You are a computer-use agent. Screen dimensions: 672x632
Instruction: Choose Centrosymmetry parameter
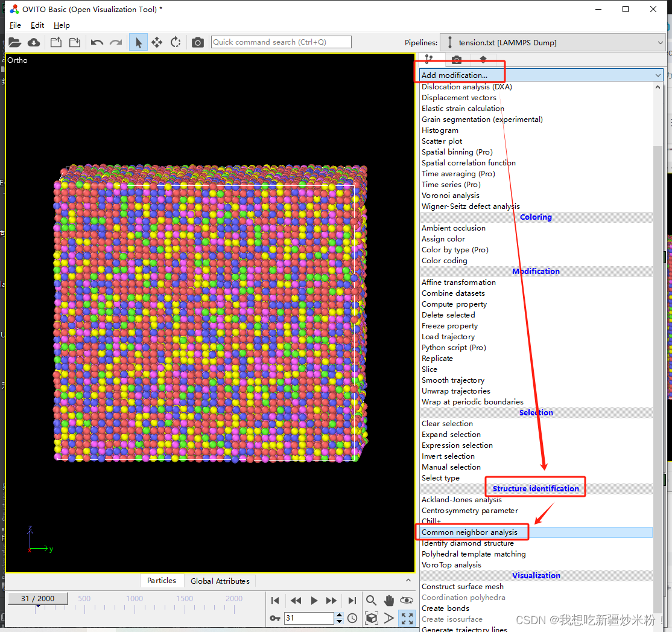tap(470, 511)
